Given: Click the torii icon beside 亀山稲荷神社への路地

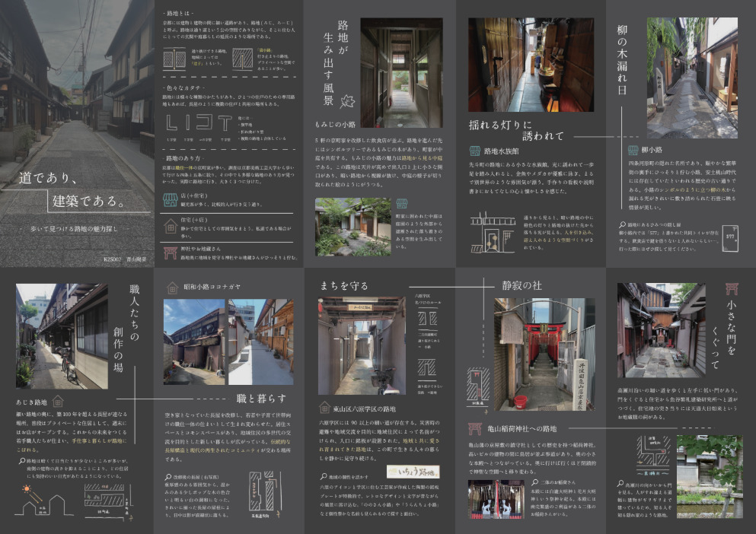Looking at the screenshot, I should (x=475, y=428).
